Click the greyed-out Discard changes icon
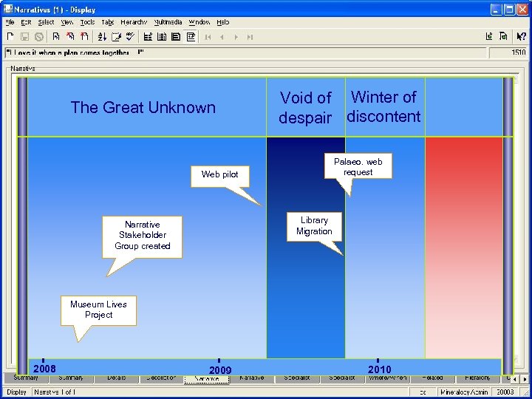532x399 pixels. click(x=38, y=37)
